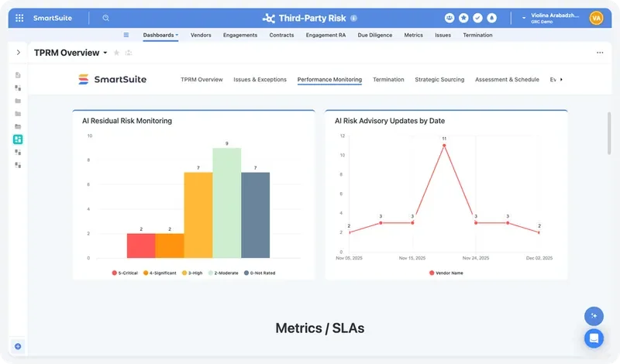Switch to the TPRM Overview dashboard tab

coord(201,80)
